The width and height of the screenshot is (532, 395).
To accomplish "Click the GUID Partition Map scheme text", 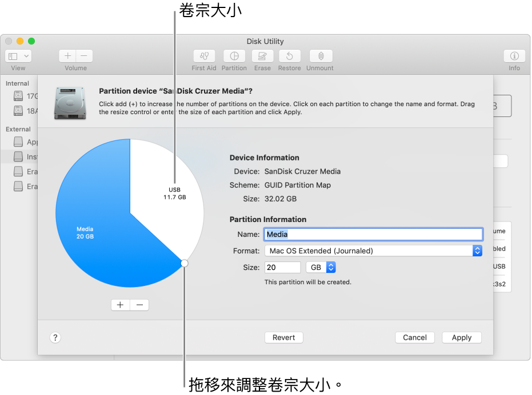I will [298, 185].
